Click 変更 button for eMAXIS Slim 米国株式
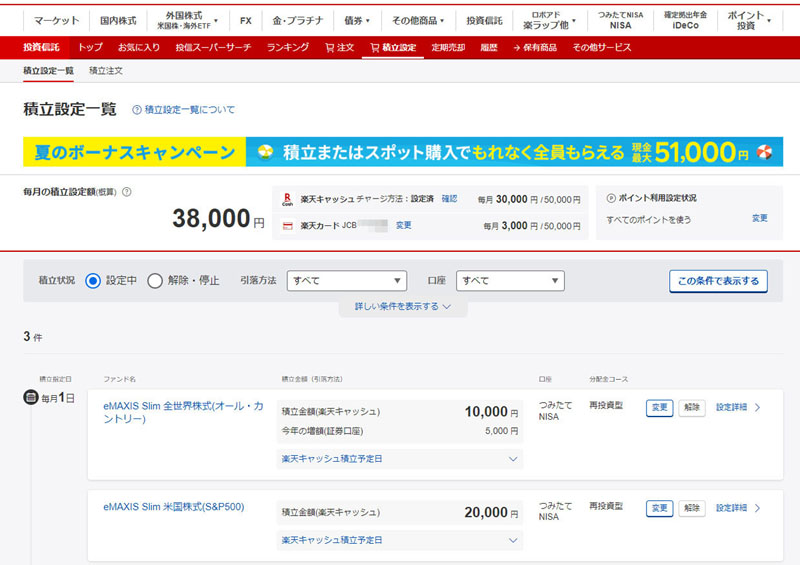800x565 pixels. 659,508
